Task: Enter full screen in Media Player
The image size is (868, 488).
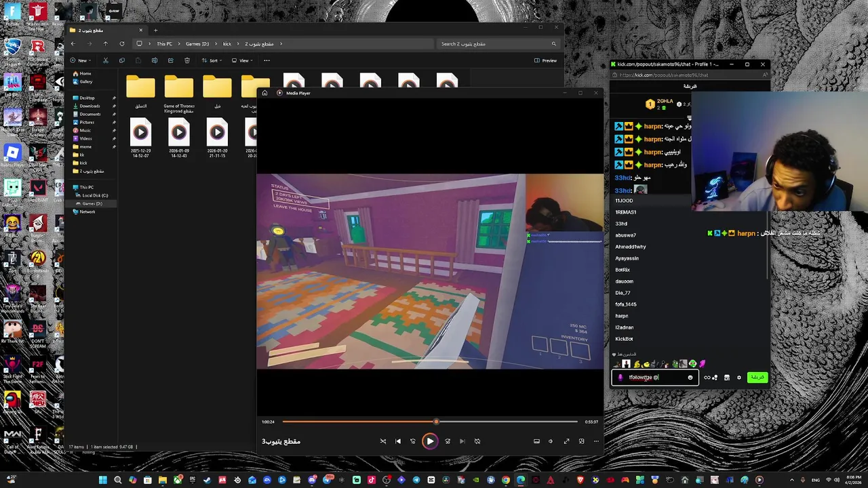Action: (x=566, y=441)
